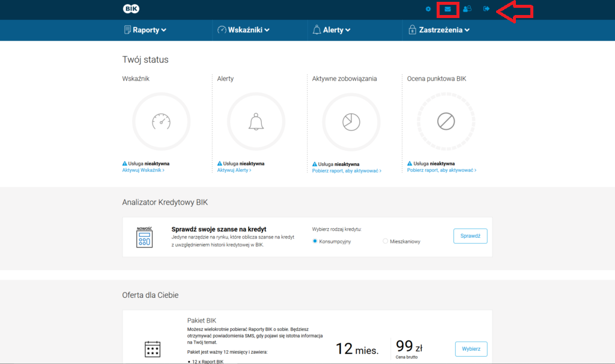
Task: Expand the Wskaźniki dropdown chevron
Action: point(267,30)
